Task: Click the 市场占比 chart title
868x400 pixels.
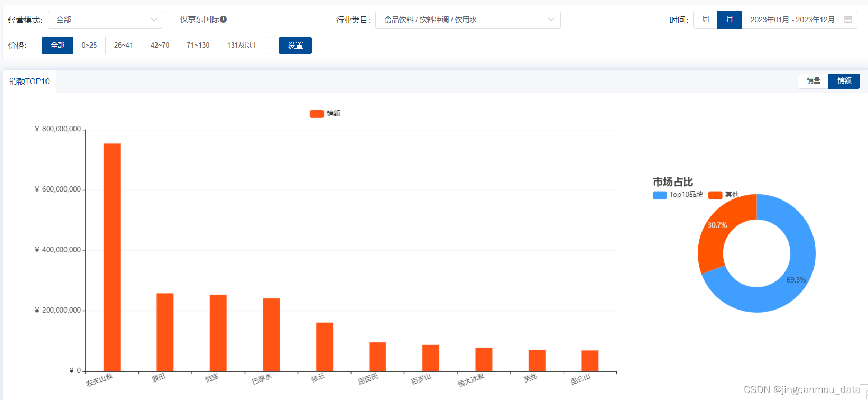Action: point(673,182)
